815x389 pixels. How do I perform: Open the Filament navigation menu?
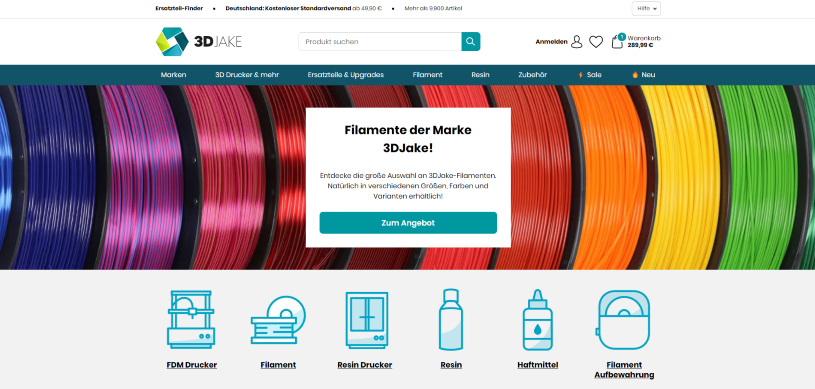pyautogui.click(x=428, y=75)
